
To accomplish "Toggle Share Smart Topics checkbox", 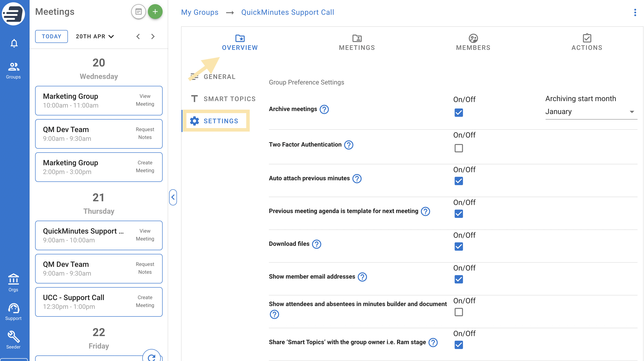I will click(459, 345).
